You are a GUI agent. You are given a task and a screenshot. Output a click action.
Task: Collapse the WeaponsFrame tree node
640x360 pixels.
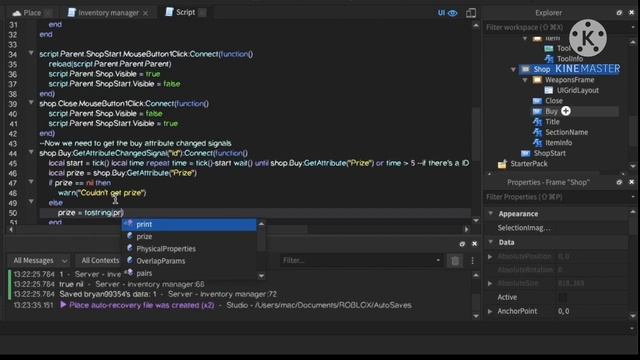pyautogui.click(x=525, y=80)
